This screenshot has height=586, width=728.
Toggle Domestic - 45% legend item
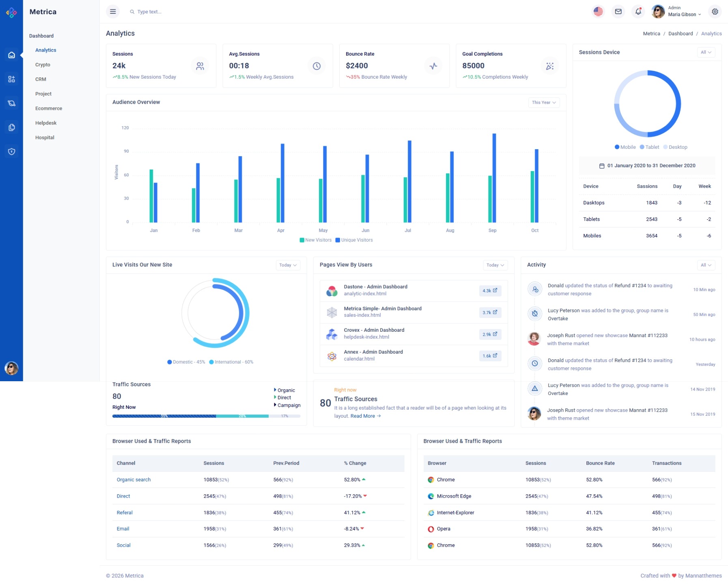point(186,362)
